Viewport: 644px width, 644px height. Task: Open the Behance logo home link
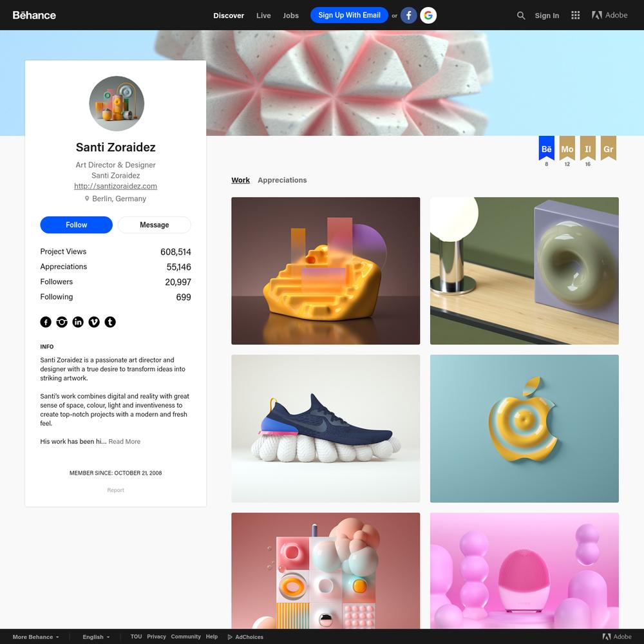click(x=34, y=15)
